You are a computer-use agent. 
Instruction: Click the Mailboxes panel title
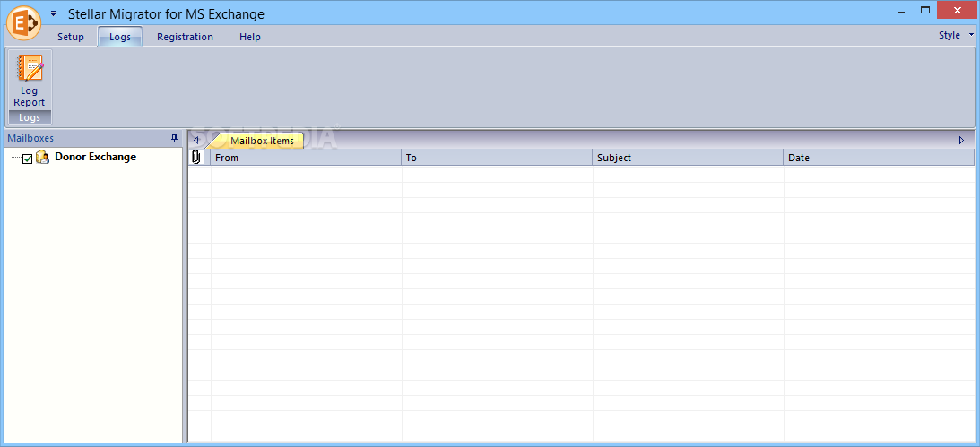point(30,138)
